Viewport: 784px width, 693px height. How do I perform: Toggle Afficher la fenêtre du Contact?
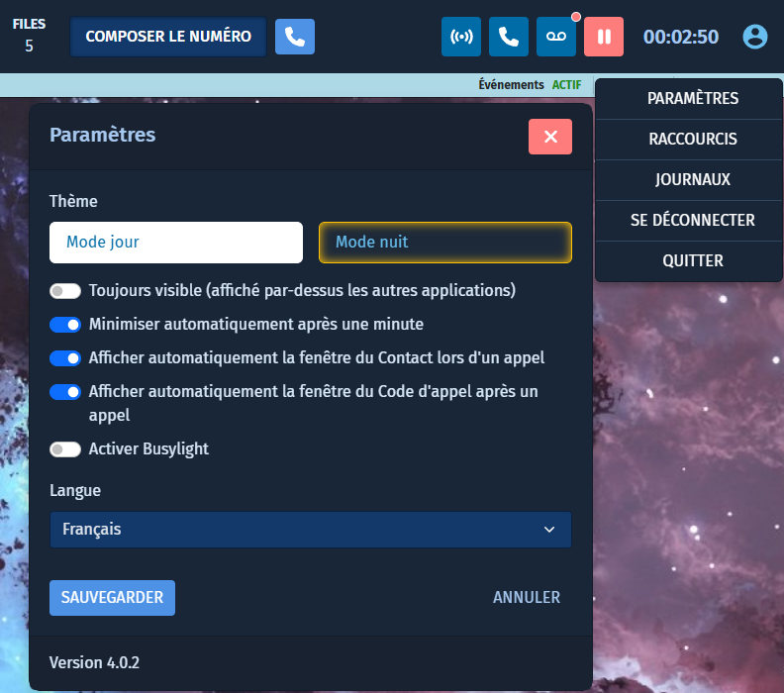(x=65, y=358)
